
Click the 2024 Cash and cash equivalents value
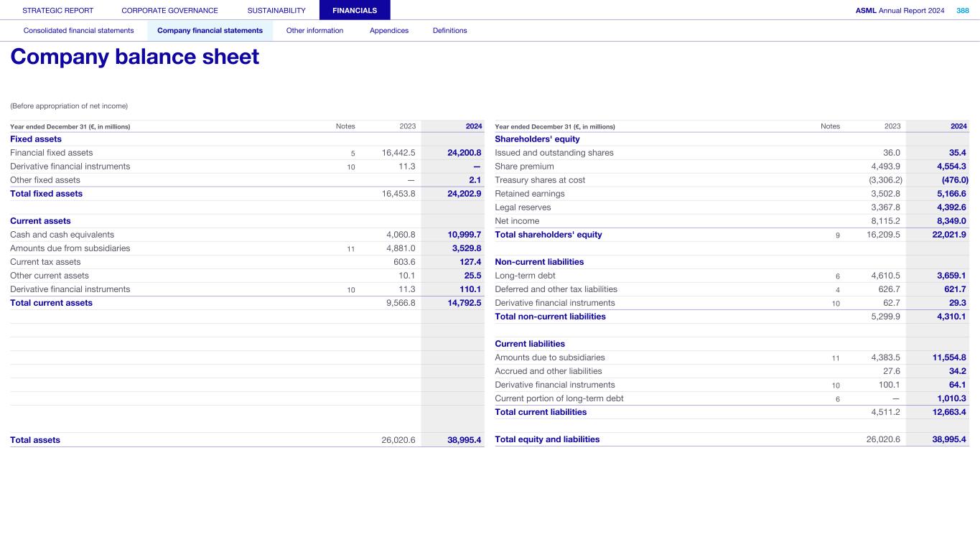463,235
